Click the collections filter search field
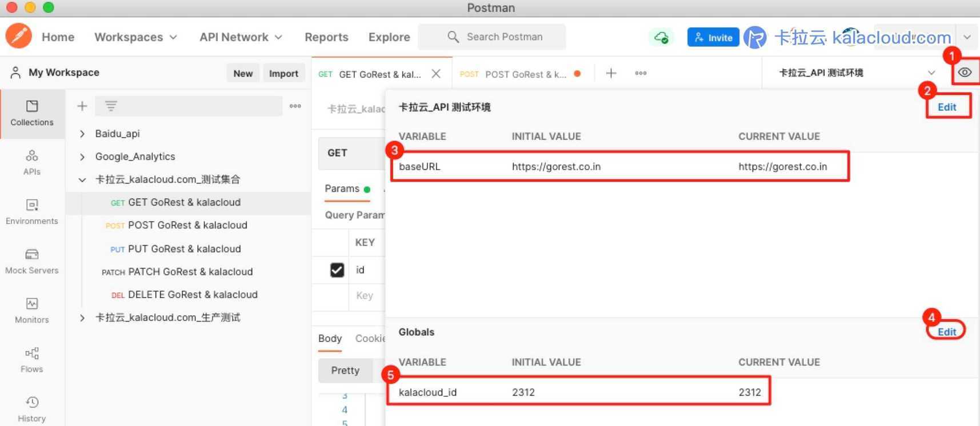The image size is (980, 426). pyautogui.click(x=189, y=106)
